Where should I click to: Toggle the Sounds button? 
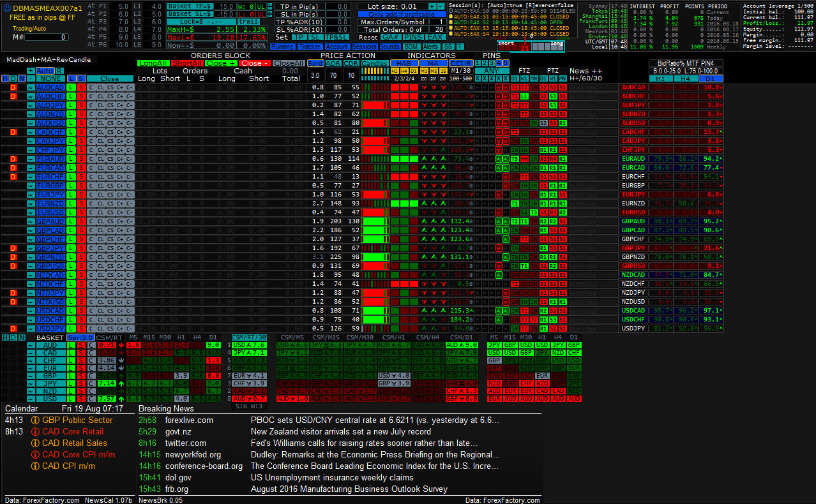click(390, 47)
